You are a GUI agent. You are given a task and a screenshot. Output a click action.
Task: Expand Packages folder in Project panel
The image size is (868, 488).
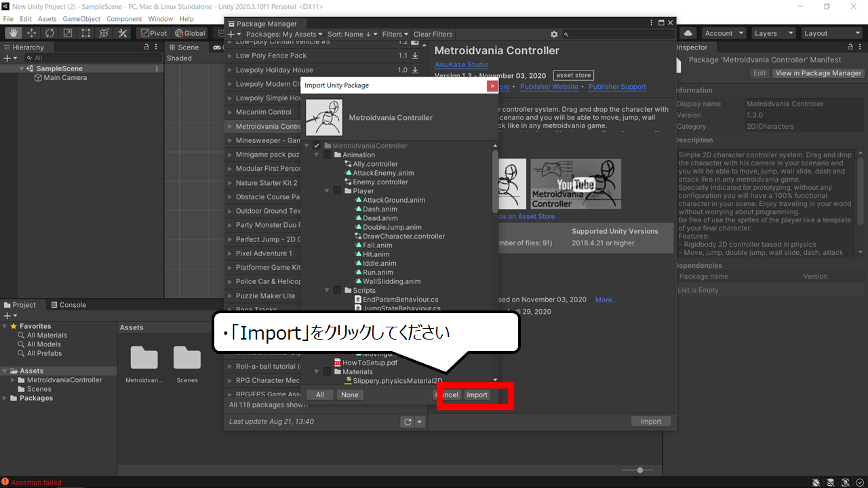click(x=5, y=399)
